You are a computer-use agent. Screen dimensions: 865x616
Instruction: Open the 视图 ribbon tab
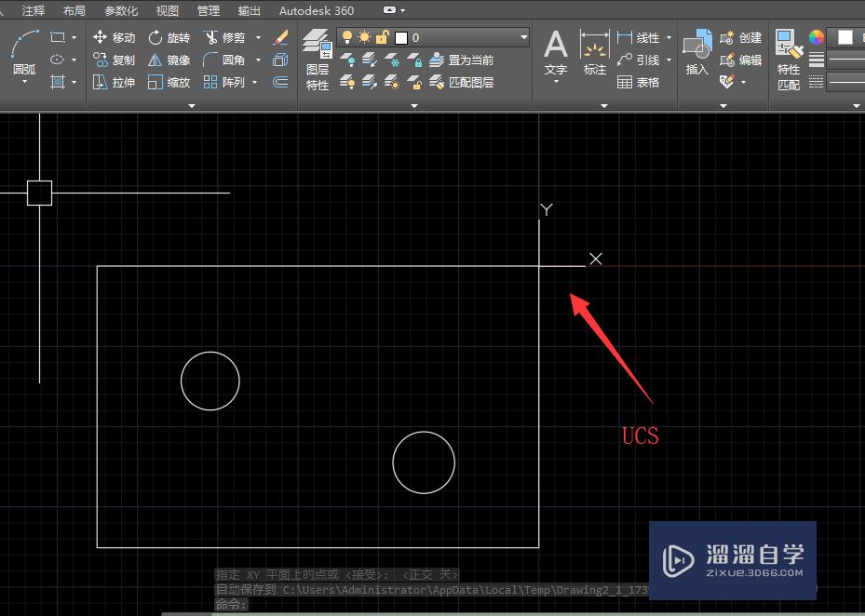[168, 10]
